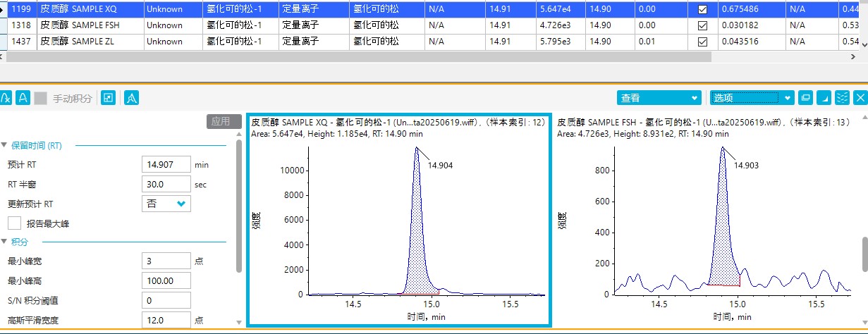Click the overlapping windows icon next to 选项
Viewport: 868px width, 334px height.
(x=806, y=97)
